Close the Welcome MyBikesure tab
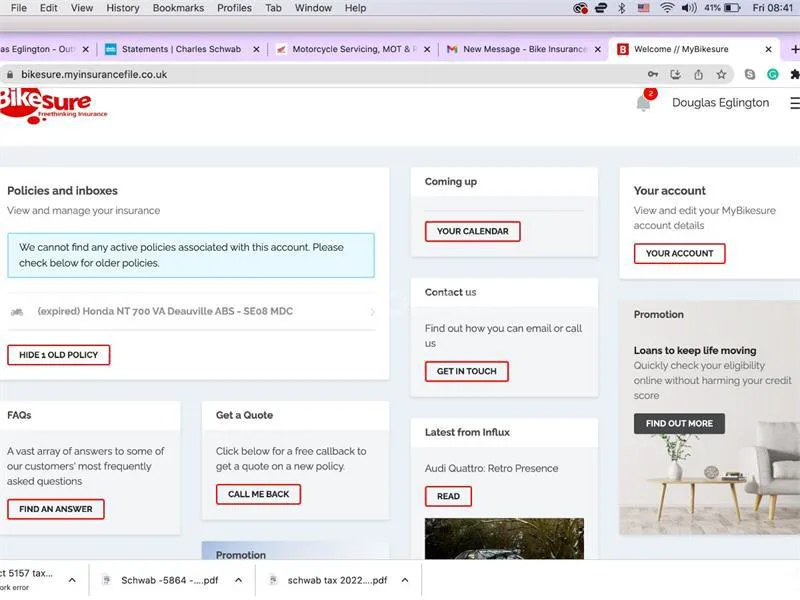Viewport: 800px width, 600px height. click(x=768, y=49)
